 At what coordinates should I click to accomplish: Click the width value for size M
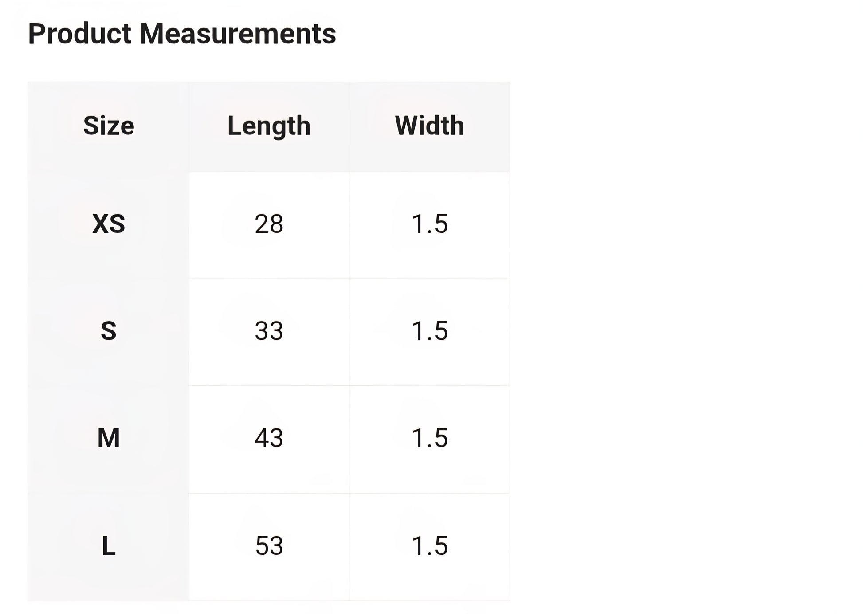pyautogui.click(x=429, y=438)
